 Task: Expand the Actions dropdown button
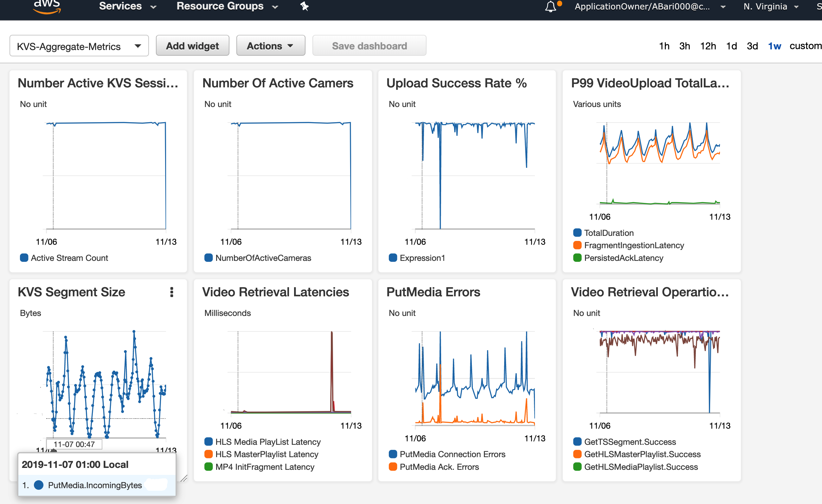coord(270,46)
